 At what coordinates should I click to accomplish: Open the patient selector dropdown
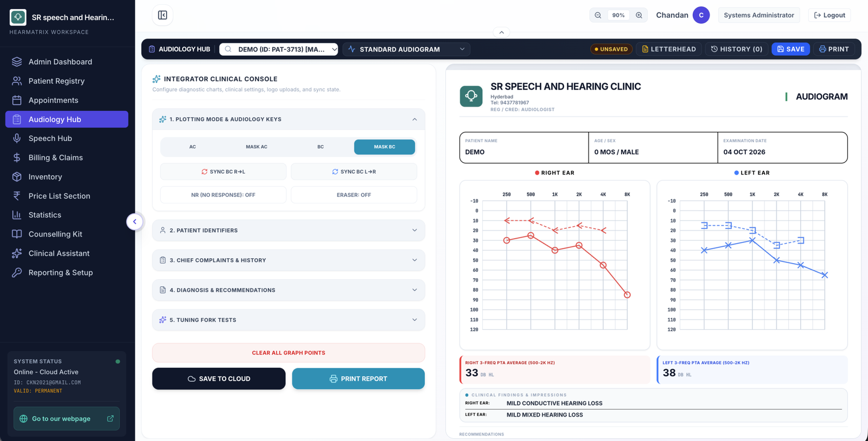[x=279, y=49]
